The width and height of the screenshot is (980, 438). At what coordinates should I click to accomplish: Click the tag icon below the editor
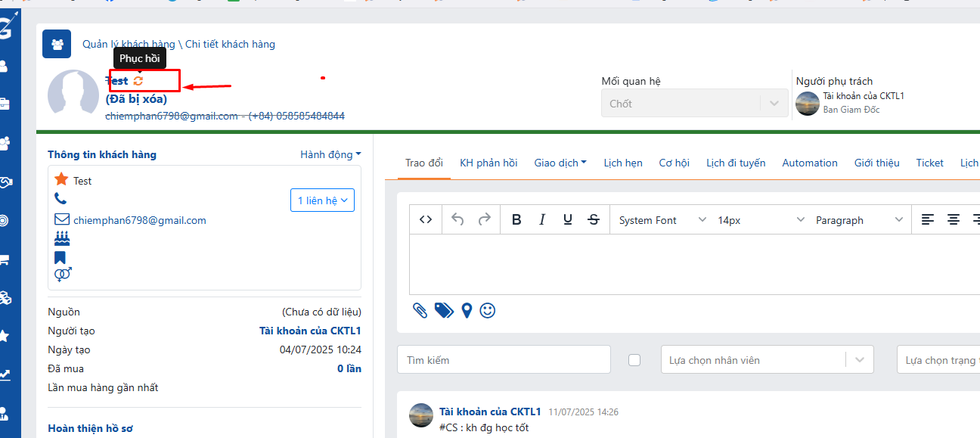point(444,310)
